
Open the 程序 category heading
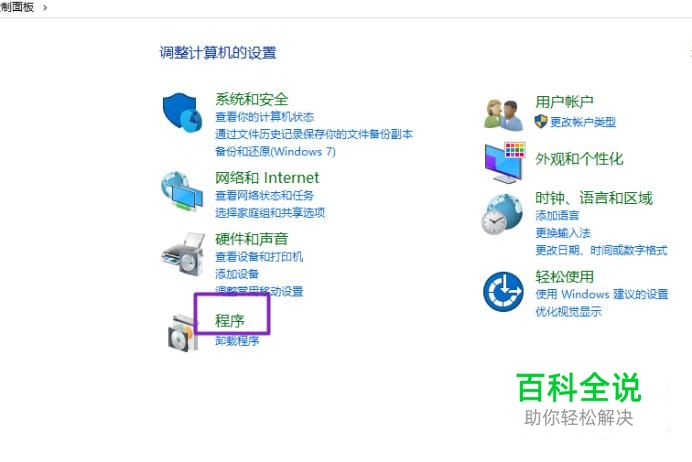point(229,321)
